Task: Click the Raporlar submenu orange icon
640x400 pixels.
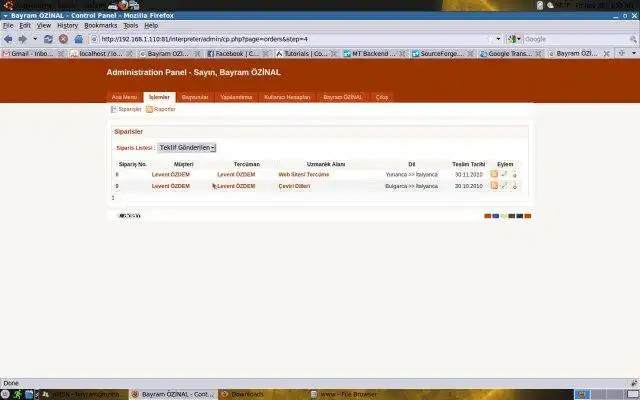Action: (149, 109)
